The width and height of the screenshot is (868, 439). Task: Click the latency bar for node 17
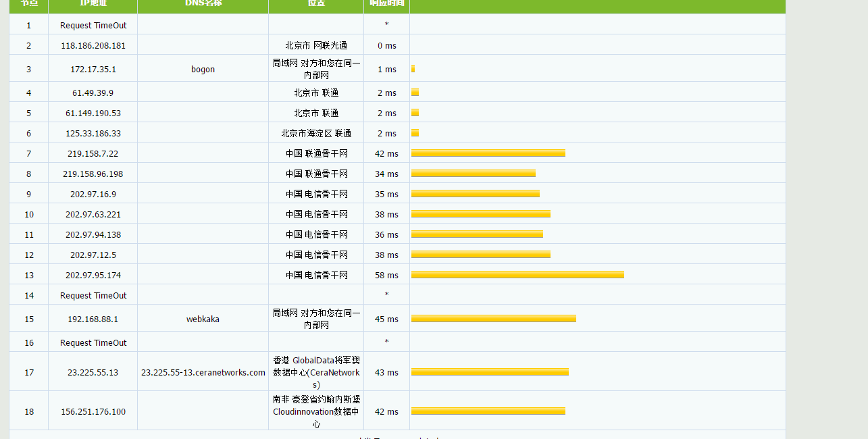(x=490, y=372)
